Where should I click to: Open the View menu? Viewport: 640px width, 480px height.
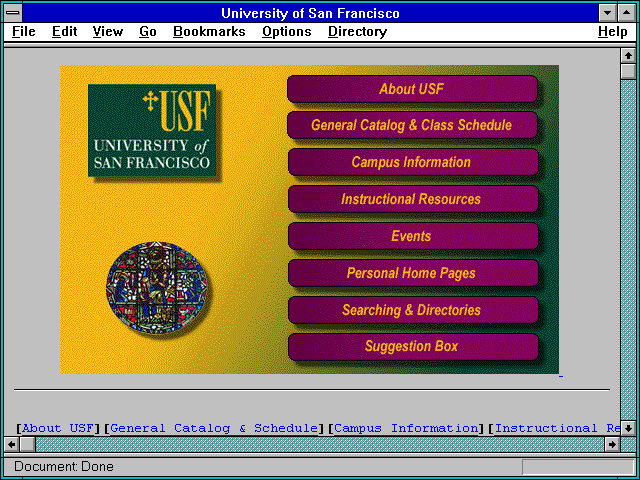108,32
